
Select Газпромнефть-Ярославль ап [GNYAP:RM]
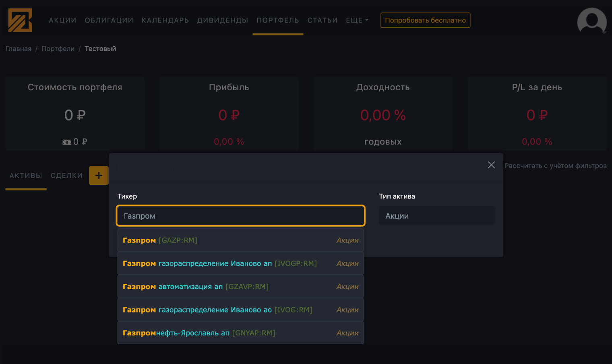click(x=241, y=333)
